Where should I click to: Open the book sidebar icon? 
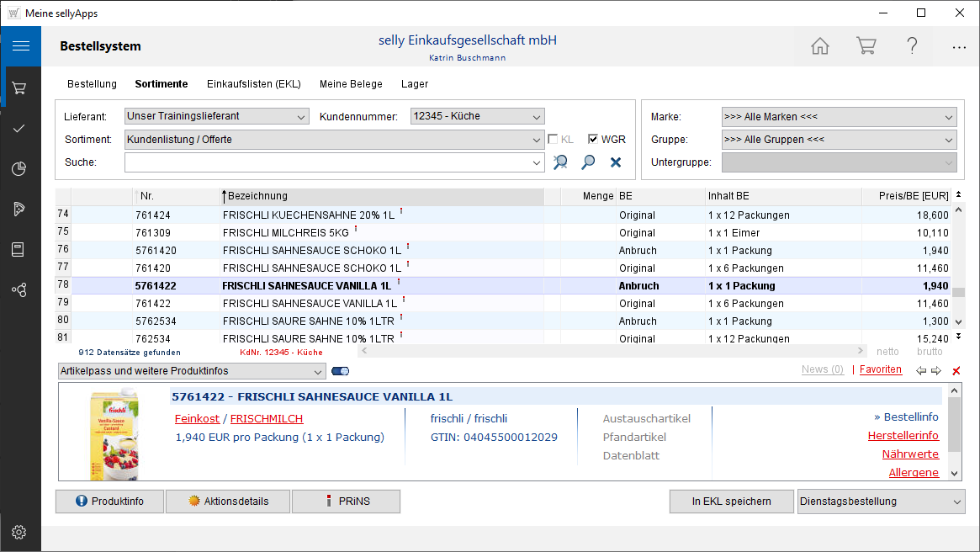click(x=19, y=249)
